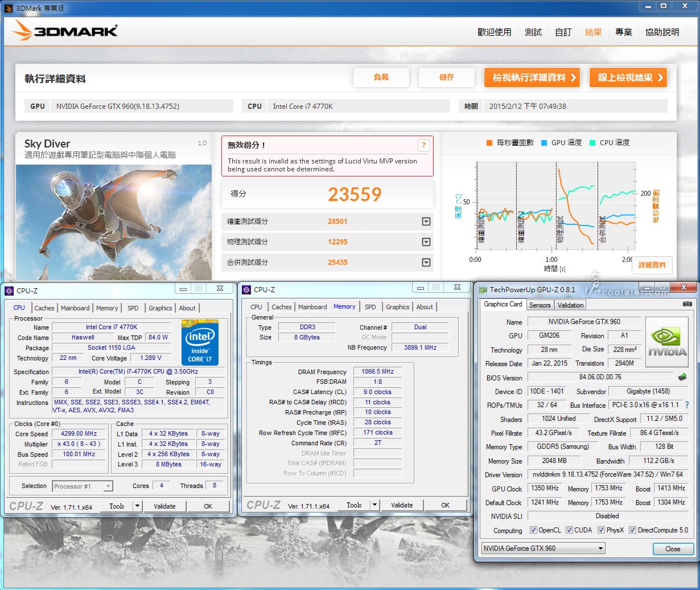Open the 自訂 menu in 3DMark
This screenshot has height=590, width=700.
[x=563, y=32]
